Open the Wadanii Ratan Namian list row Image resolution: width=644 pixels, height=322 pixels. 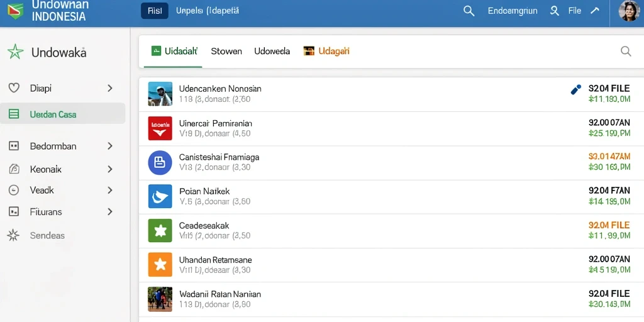click(391, 299)
